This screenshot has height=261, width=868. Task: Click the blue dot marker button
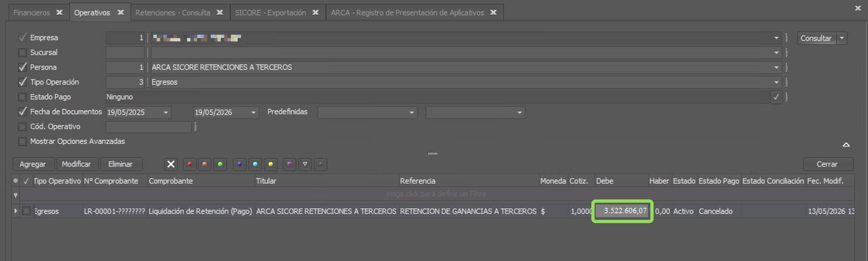point(240,164)
